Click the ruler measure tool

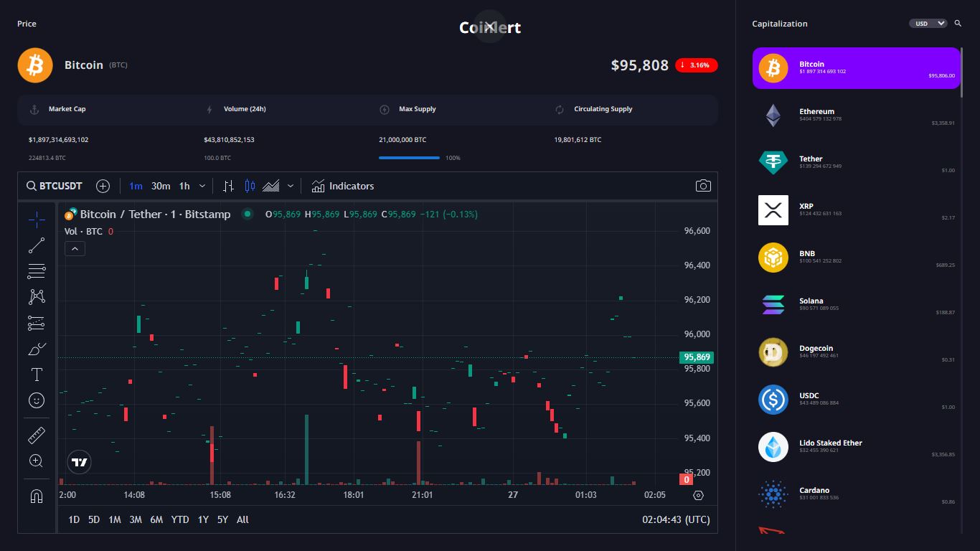37,435
